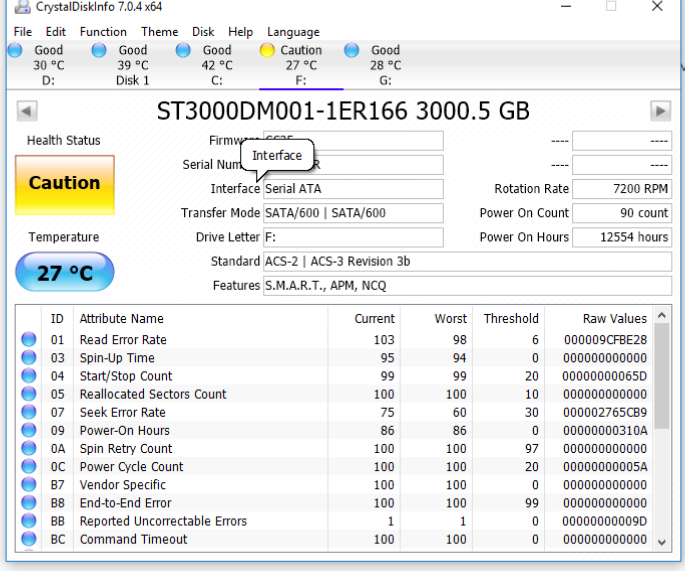Click status orb for Spin-Up Time
Screen dimensions: 685x571
pos(29,357)
